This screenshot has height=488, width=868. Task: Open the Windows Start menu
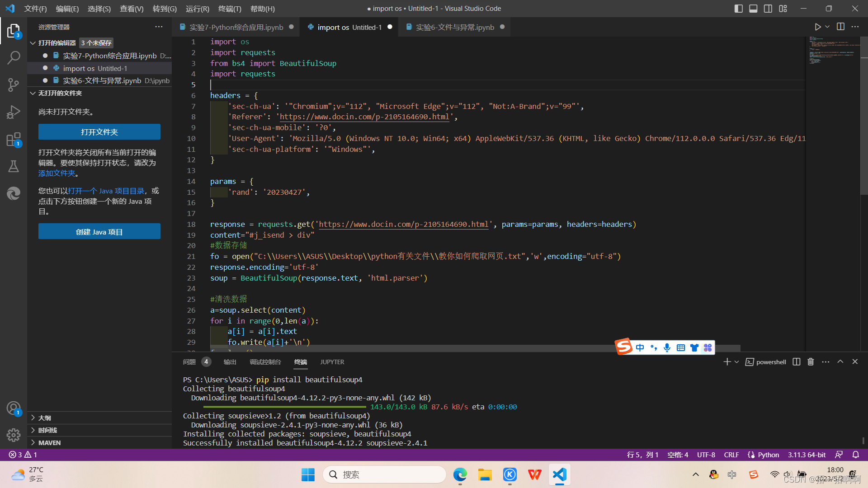308,474
